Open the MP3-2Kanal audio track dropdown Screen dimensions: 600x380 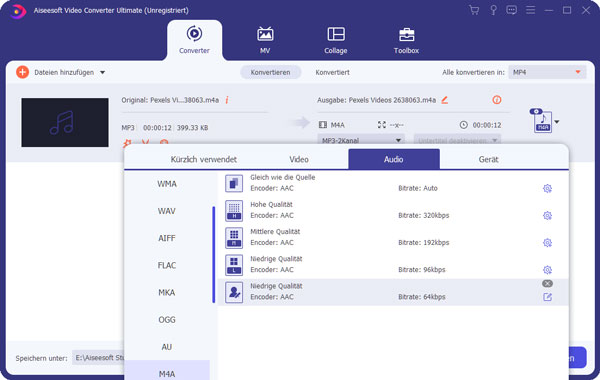coord(361,140)
